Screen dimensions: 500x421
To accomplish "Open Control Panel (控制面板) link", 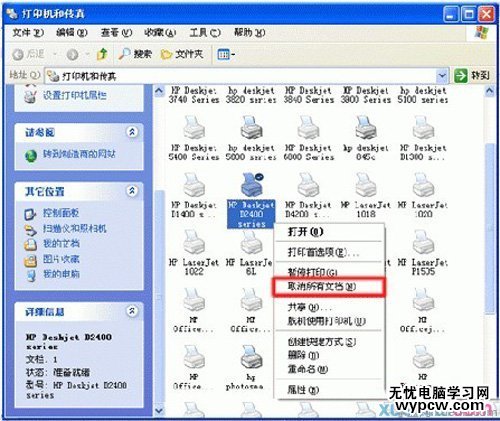I will (61, 213).
